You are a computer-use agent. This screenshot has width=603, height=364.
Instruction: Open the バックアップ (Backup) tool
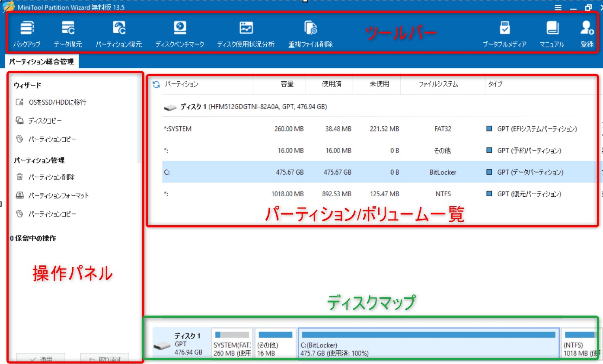[26, 33]
